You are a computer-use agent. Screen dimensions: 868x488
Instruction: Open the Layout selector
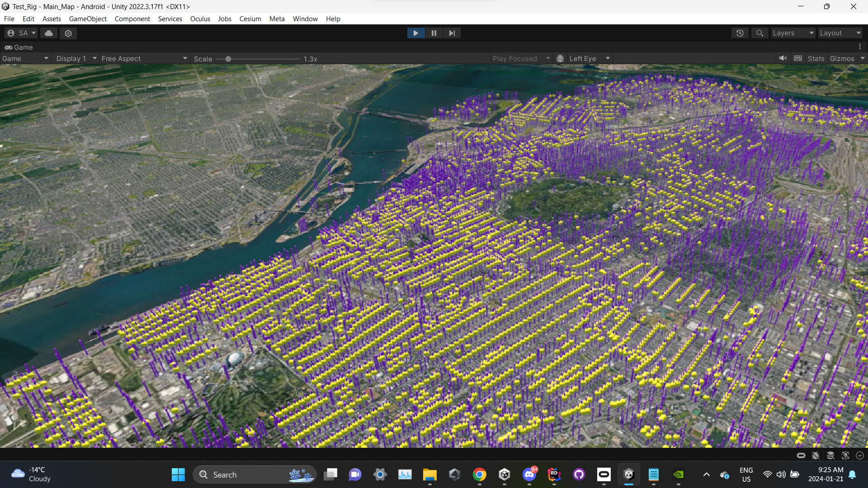pyautogui.click(x=840, y=33)
